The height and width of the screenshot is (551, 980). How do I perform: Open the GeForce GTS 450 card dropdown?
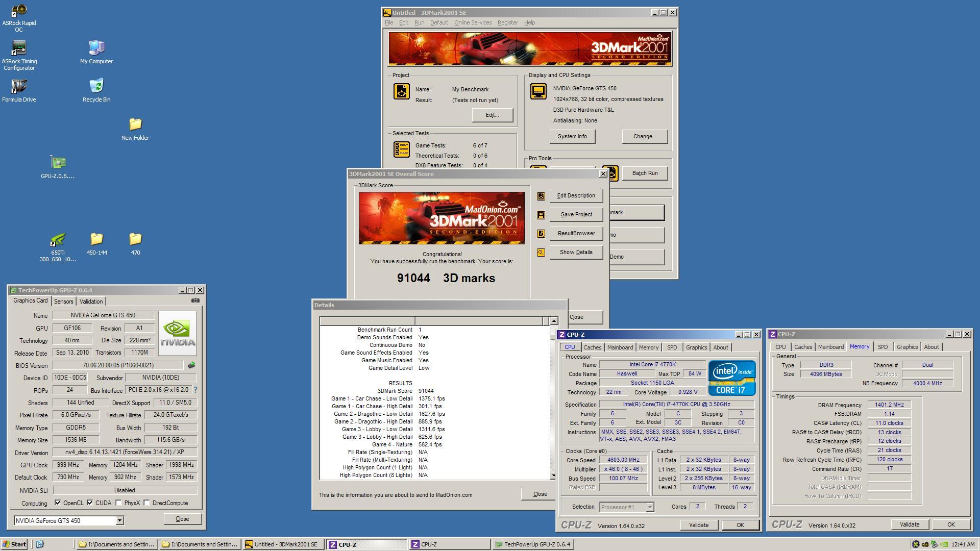point(119,521)
